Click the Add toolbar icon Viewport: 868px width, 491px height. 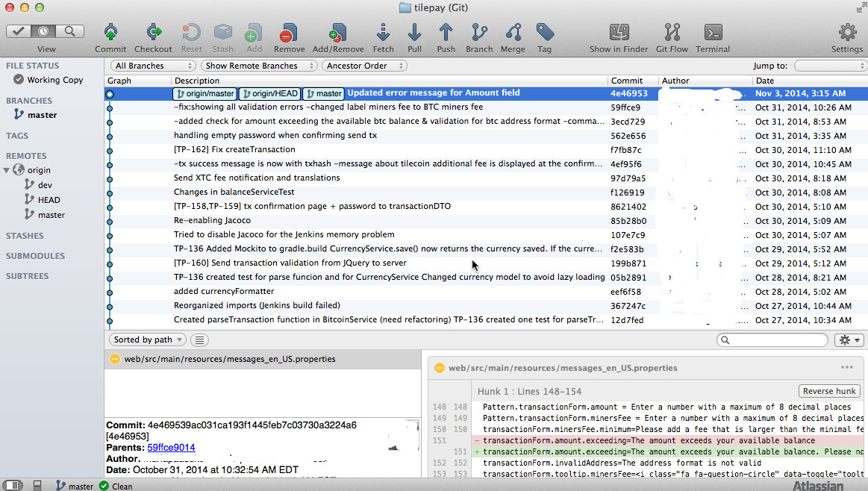click(254, 33)
